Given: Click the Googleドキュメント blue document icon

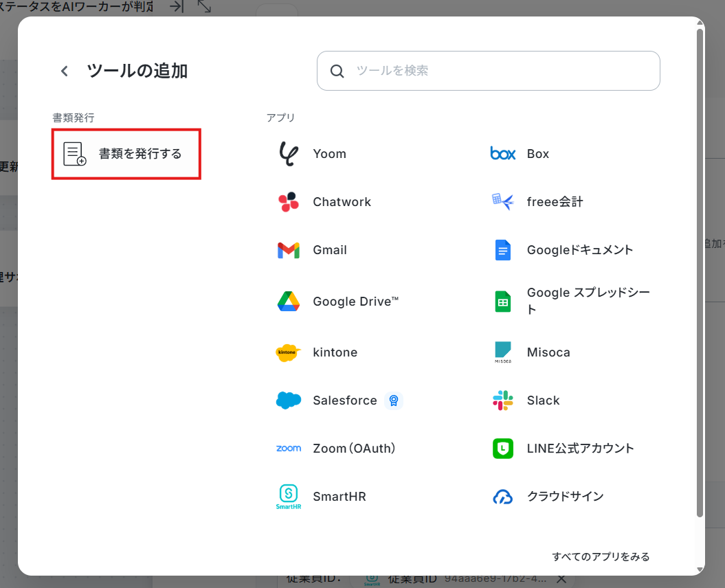Looking at the screenshot, I should tap(502, 250).
